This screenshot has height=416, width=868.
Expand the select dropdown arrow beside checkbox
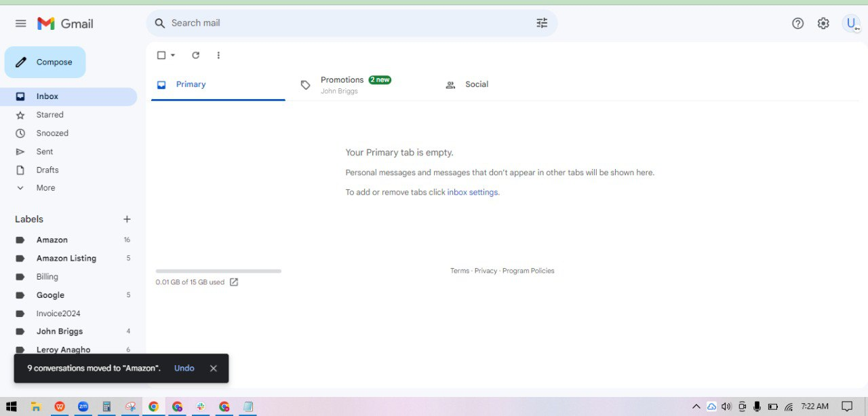(173, 55)
